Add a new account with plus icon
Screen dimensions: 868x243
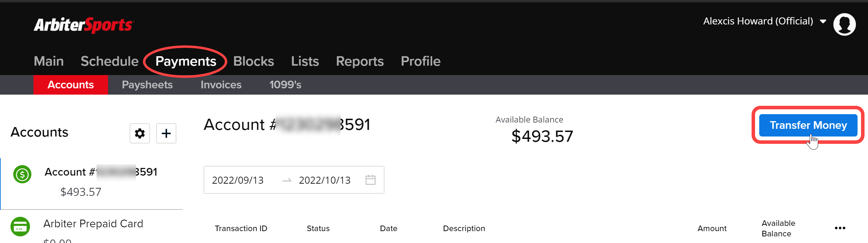click(x=166, y=133)
